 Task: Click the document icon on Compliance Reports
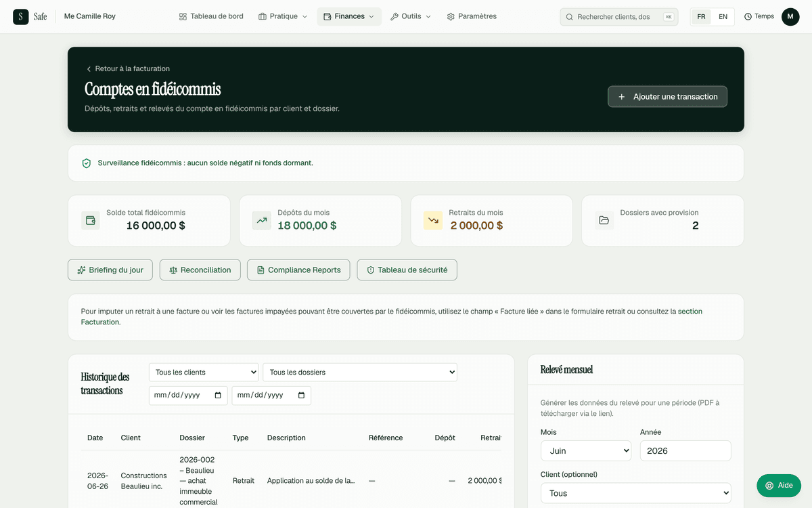[261, 270]
